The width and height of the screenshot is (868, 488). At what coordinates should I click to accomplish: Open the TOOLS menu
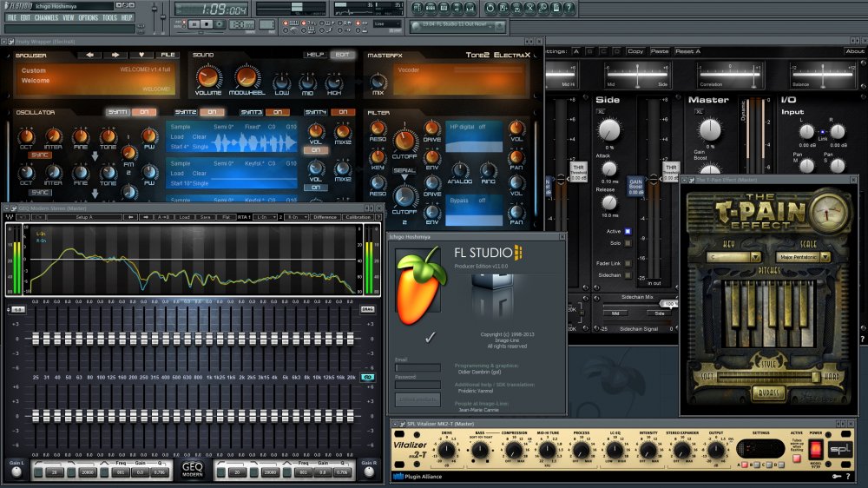click(x=109, y=17)
